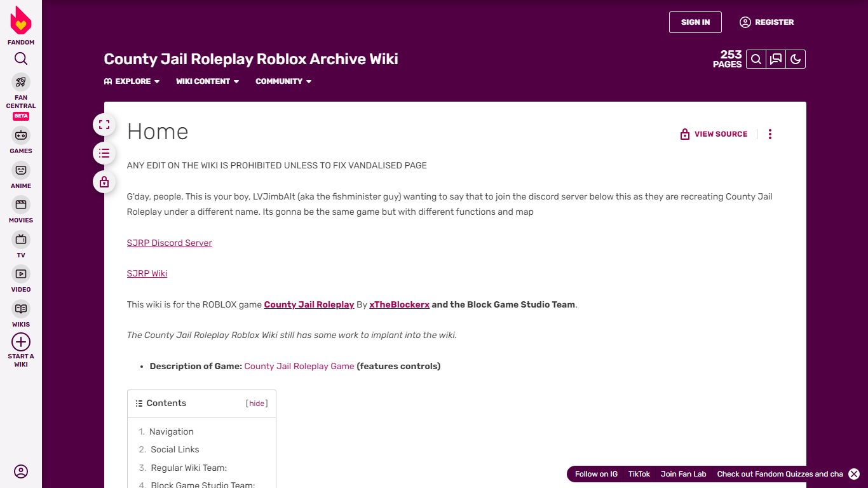Open the wiki Discuss speech bubbles icon
Screen dimensions: 868x488
(x=776, y=59)
